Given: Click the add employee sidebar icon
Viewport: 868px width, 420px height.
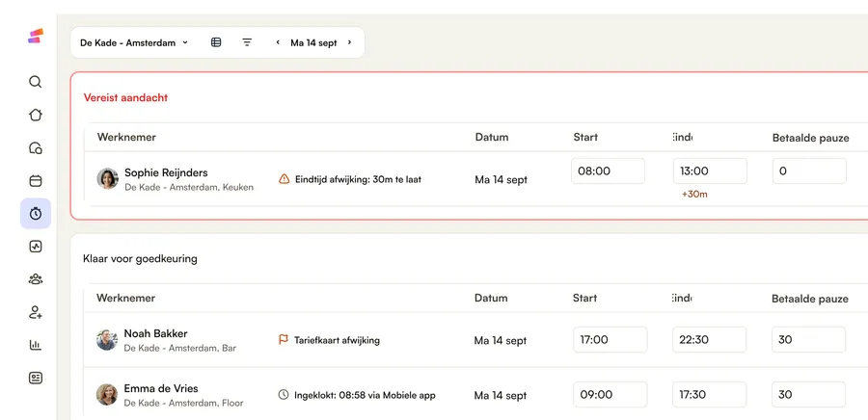Looking at the screenshot, I should click(36, 312).
